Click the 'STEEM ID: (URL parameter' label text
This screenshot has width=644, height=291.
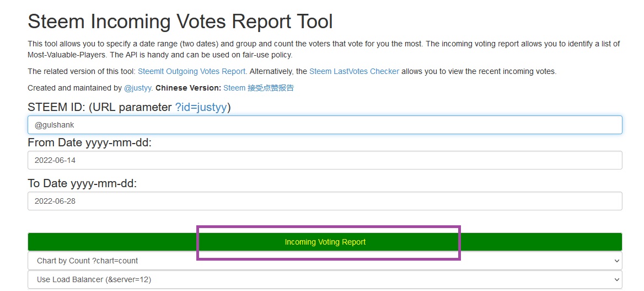coord(100,108)
